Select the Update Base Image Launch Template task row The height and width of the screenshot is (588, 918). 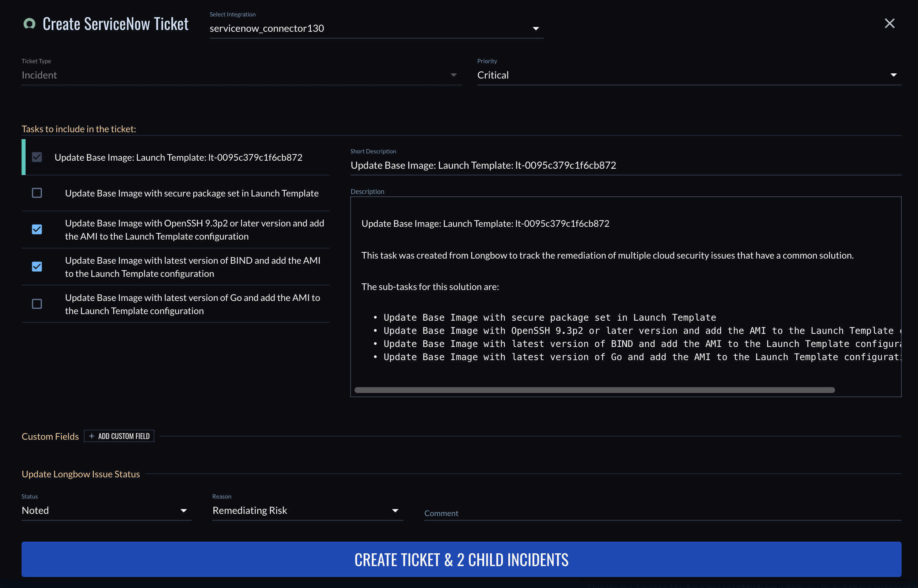[x=176, y=157]
